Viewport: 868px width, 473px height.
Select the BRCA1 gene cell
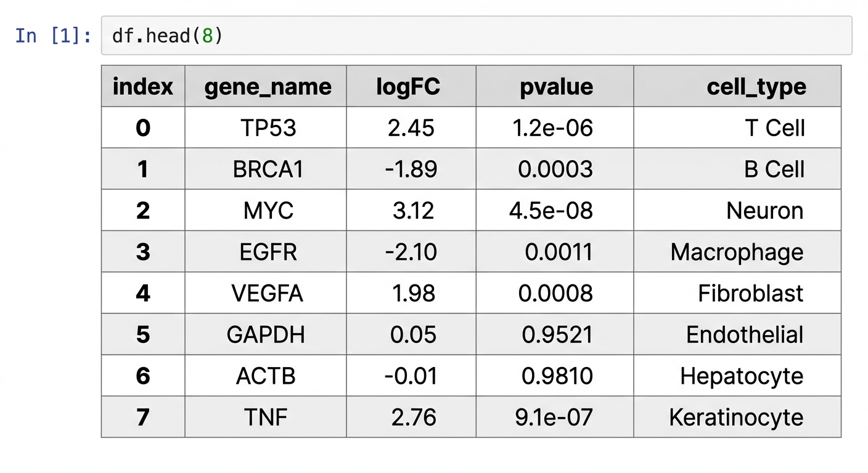(x=268, y=169)
